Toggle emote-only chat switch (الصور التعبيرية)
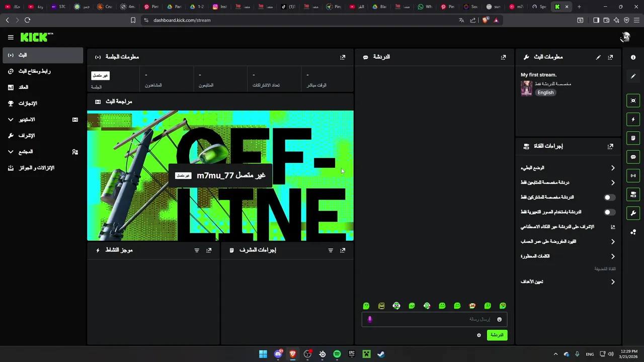Screen dimensions: 644x362 (610, 212)
